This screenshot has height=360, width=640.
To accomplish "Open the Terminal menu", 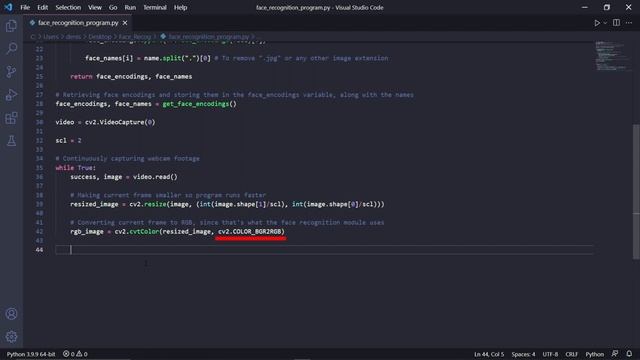I will [x=155, y=7].
